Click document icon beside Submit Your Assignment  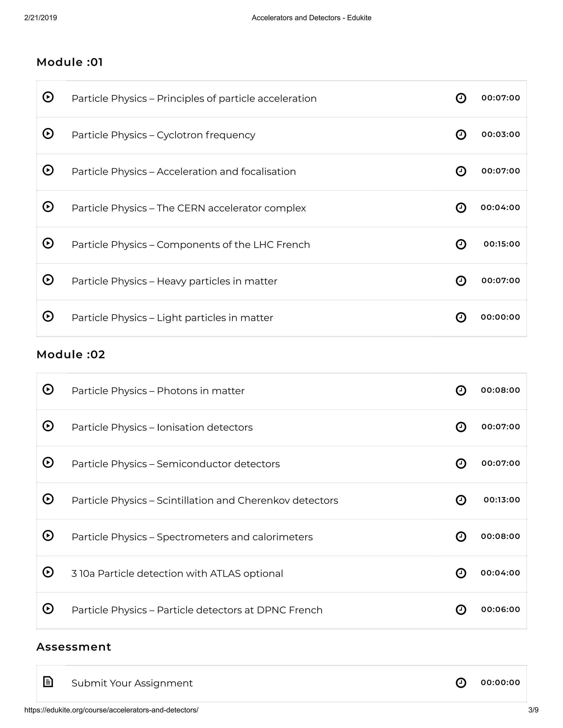48,682
